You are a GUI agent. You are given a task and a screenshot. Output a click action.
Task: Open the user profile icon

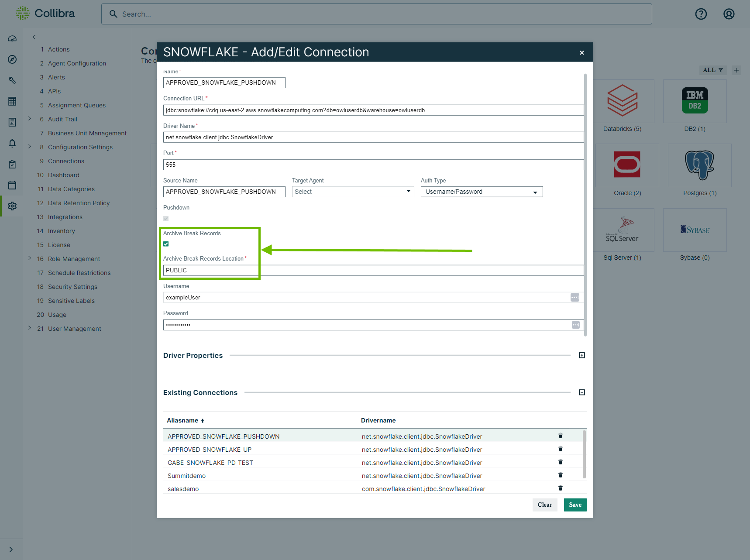click(729, 14)
